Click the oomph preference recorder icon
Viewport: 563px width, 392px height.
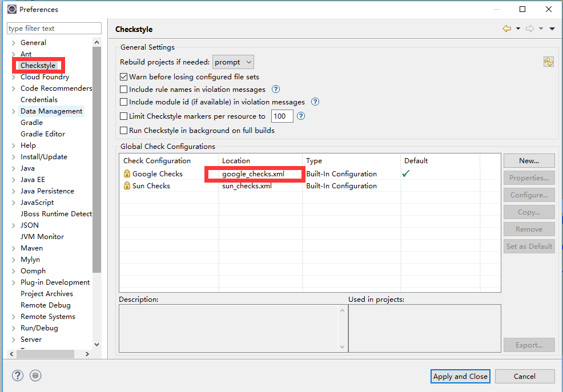click(35, 375)
